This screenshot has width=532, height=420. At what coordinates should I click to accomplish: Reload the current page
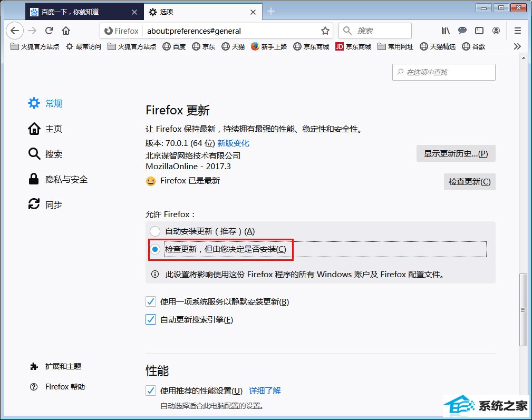click(x=49, y=31)
